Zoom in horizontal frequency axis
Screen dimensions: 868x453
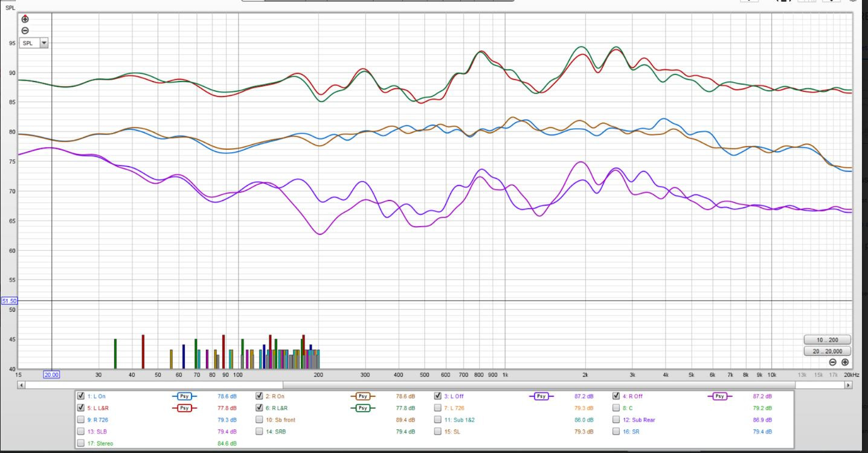pyautogui.click(x=845, y=362)
